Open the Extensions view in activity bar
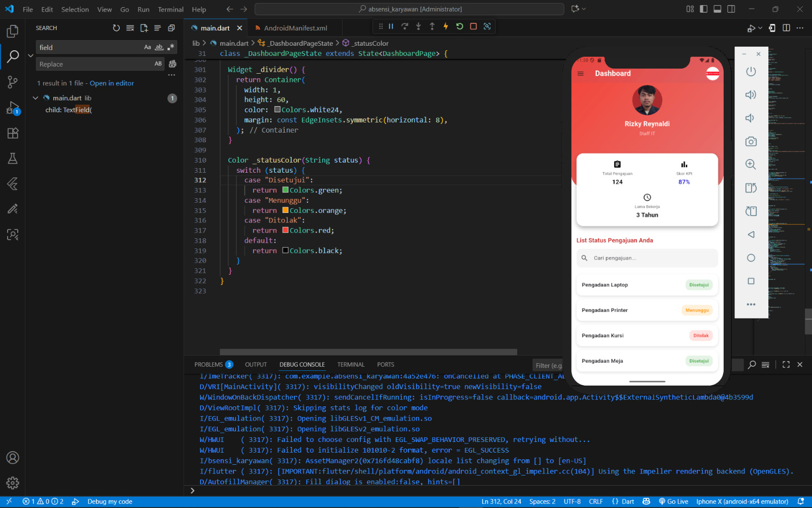The width and height of the screenshot is (812, 508). [13, 133]
